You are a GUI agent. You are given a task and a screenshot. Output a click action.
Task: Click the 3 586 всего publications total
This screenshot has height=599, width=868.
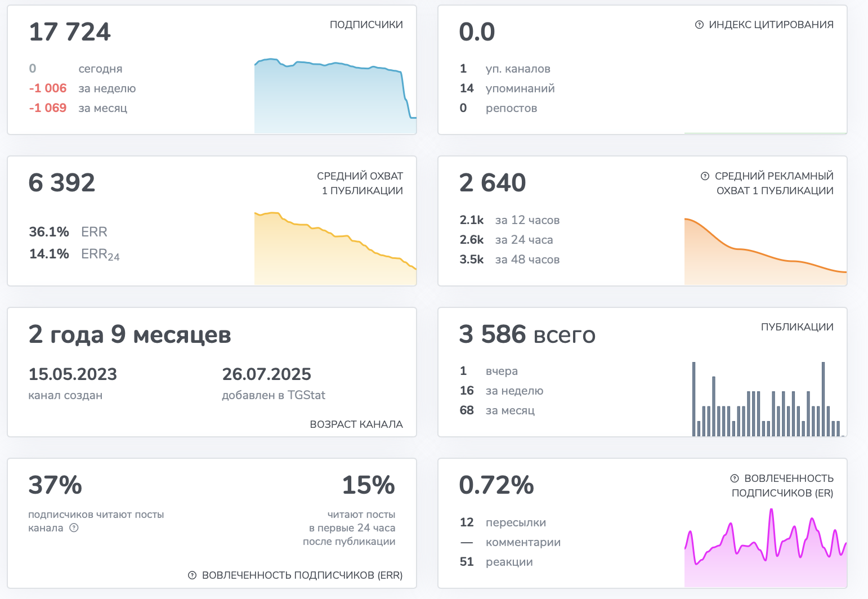pos(527,334)
